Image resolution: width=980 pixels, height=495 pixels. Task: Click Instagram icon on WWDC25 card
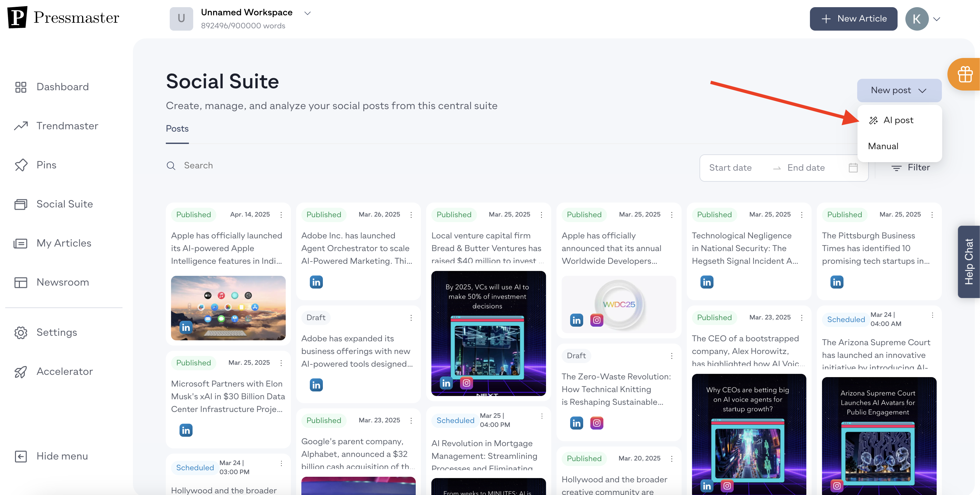(x=597, y=320)
